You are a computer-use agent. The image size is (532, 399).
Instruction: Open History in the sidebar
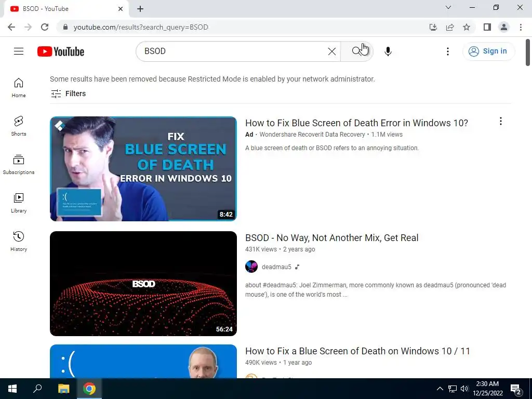(19, 241)
